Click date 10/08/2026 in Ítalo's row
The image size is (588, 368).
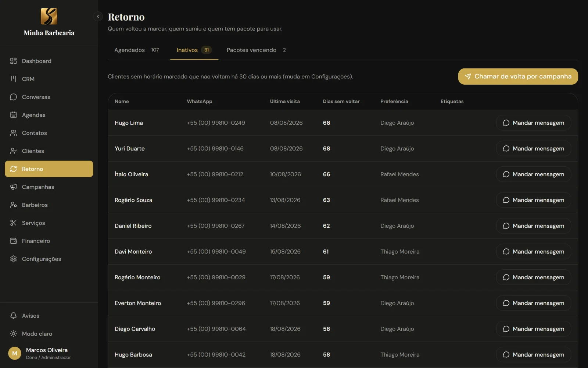coord(285,174)
